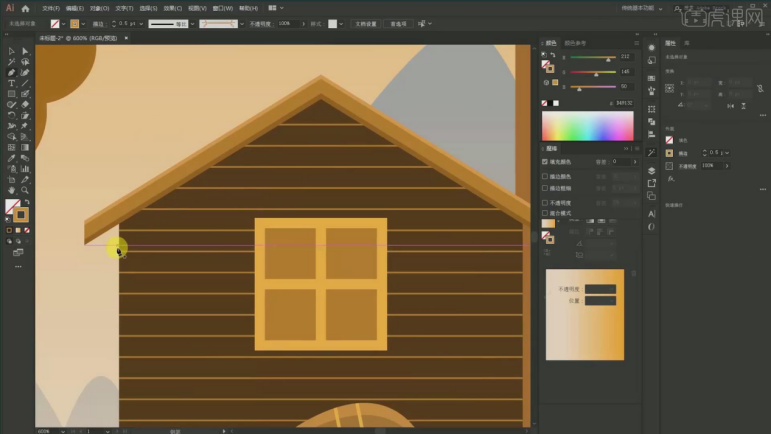Expand the opacity 100% dropdown in control bar
The height and width of the screenshot is (434, 771).
[x=303, y=23]
